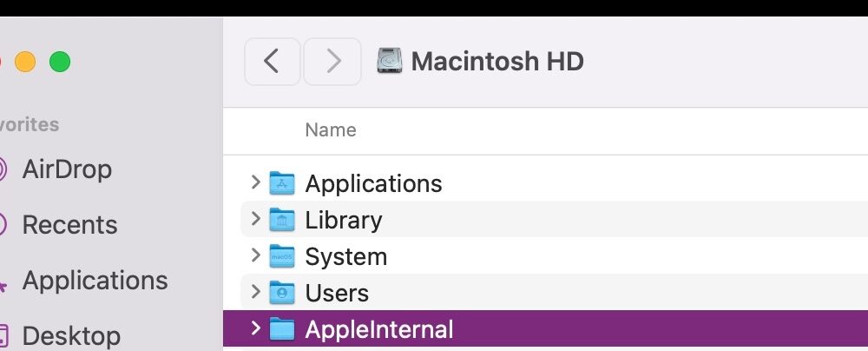Click the Macintosh HD drive icon
This screenshot has height=351, width=868.
point(391,61)
